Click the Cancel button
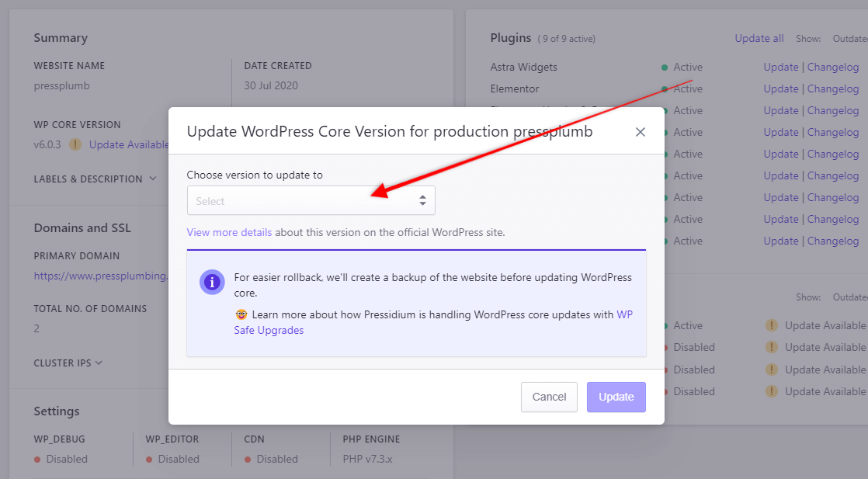Image resolution: width=868 pixels, height=479 pixels. click(549, 397)
